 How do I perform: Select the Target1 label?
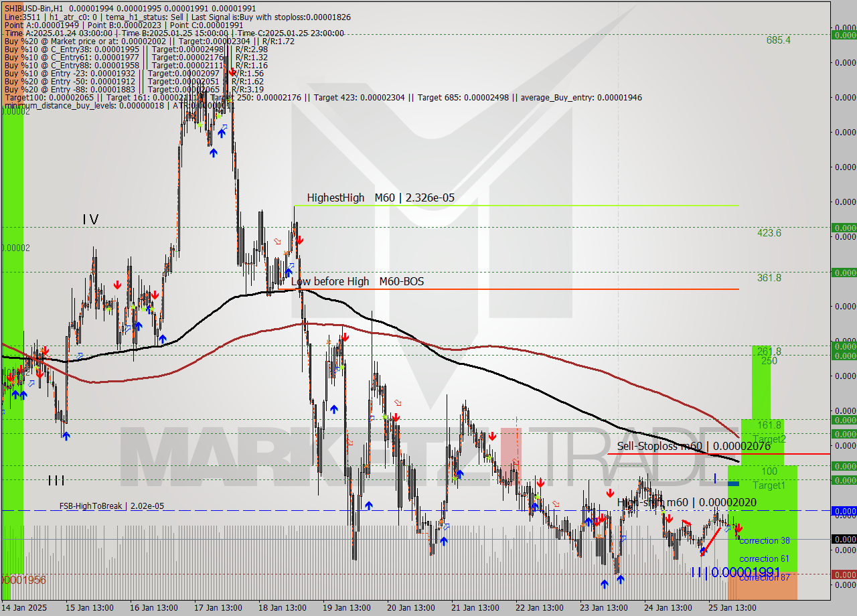tap(769, 485)
